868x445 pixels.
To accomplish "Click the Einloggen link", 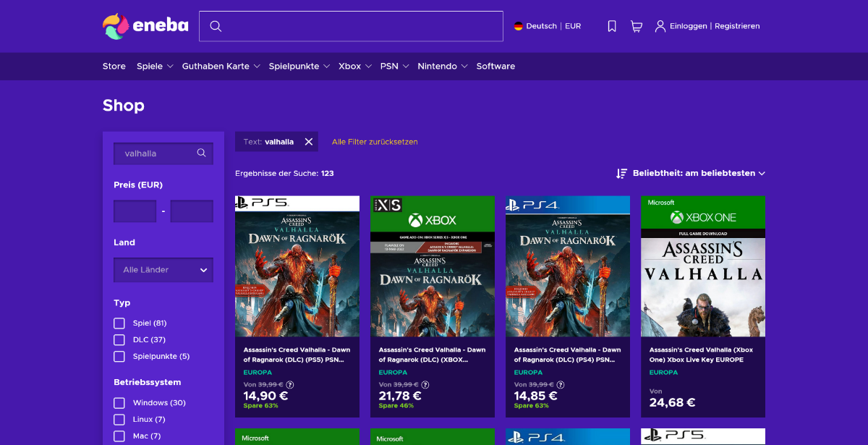I will tap(689, 26).
